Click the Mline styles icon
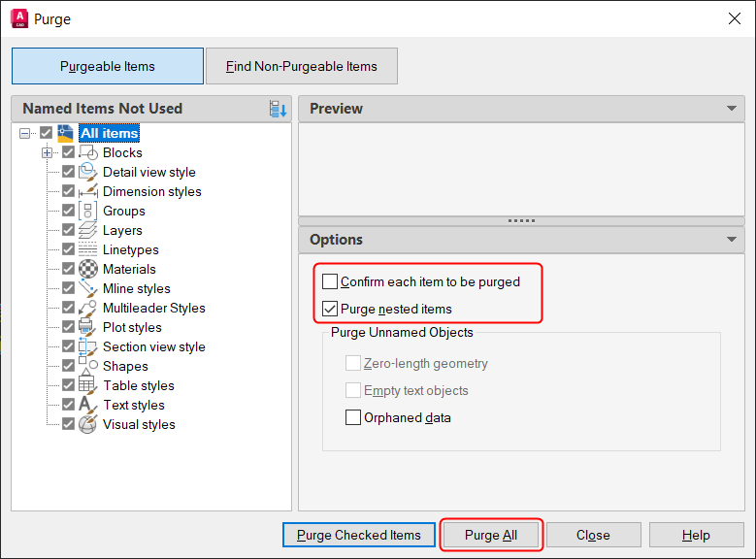Image resolution: width=756 pixels, height=559 pixels. click(x=87, y=288)
